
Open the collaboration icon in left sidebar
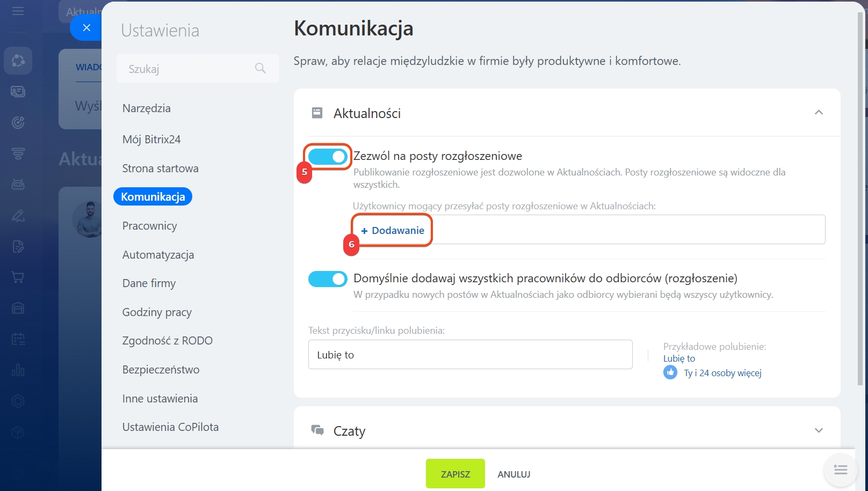tap(18, 61)
